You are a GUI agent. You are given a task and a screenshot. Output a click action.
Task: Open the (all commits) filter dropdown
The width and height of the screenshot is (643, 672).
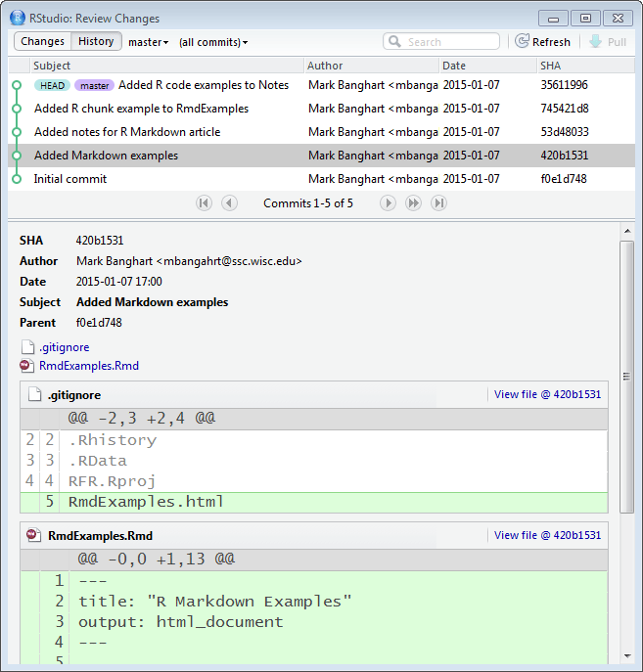click(x=213, y=42)
